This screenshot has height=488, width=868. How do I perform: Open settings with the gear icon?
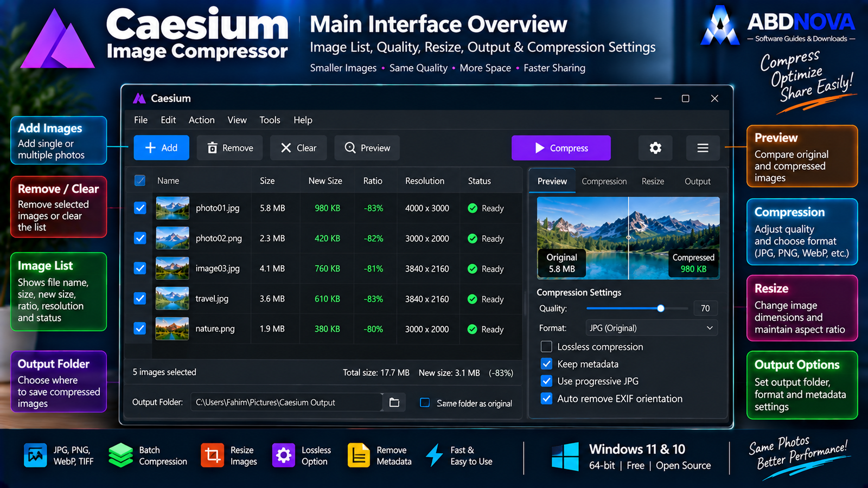click(655, 148)
